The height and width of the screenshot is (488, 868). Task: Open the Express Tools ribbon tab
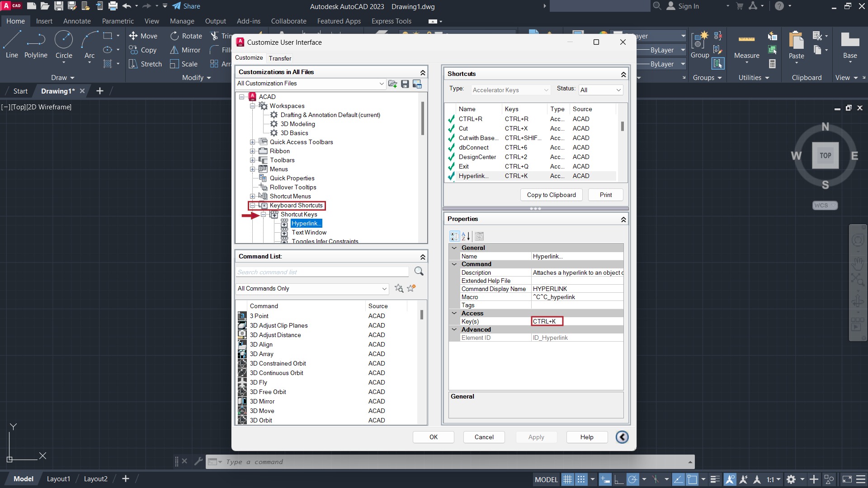click(x=391, y=21)
